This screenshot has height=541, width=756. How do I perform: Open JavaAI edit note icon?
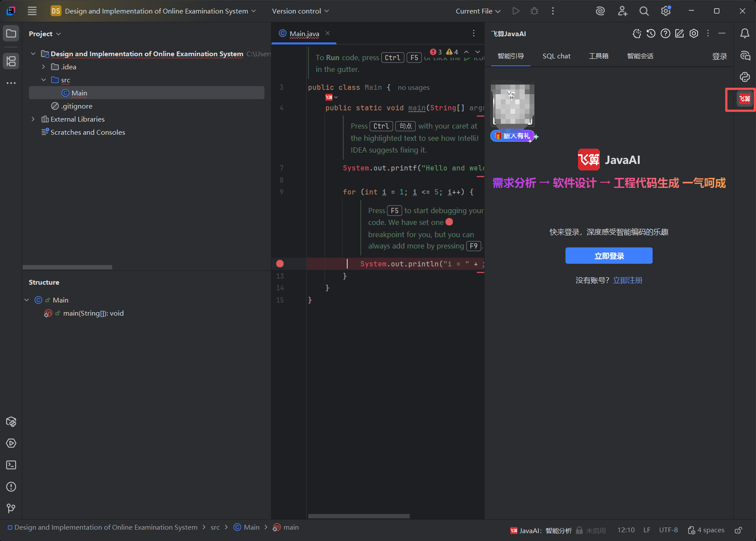[x=680, y=34]
